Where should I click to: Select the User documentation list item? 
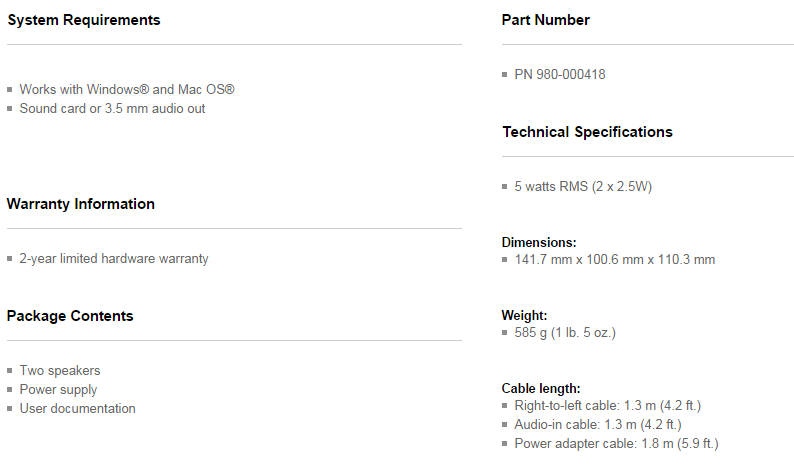(77, 408)
